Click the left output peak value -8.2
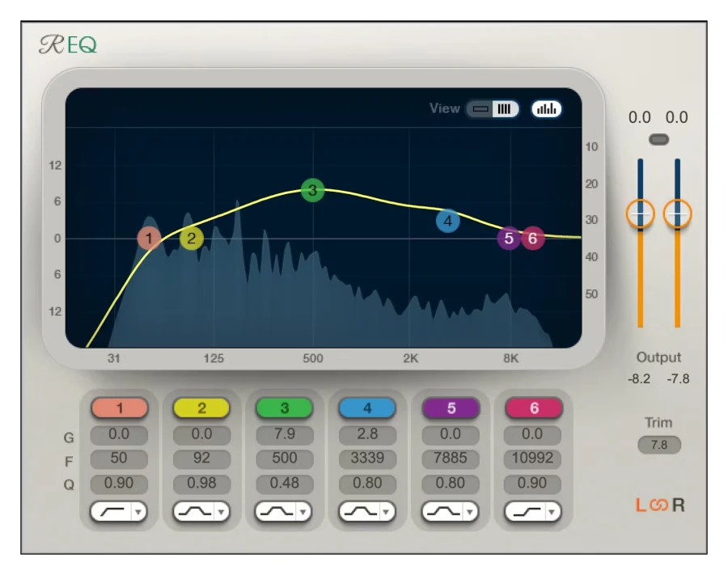 pos(639,379)
